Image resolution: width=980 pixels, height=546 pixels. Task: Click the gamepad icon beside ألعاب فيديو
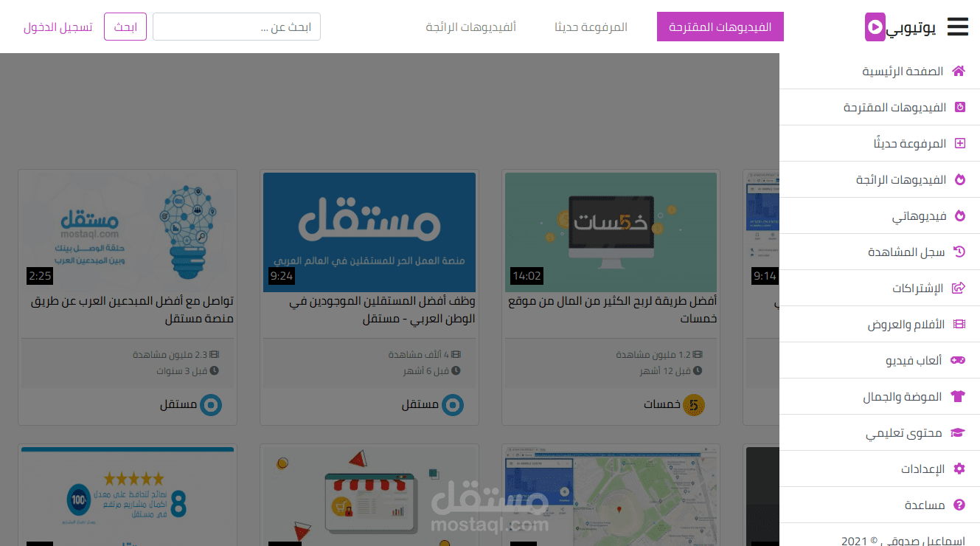click(x=957, y=361)
